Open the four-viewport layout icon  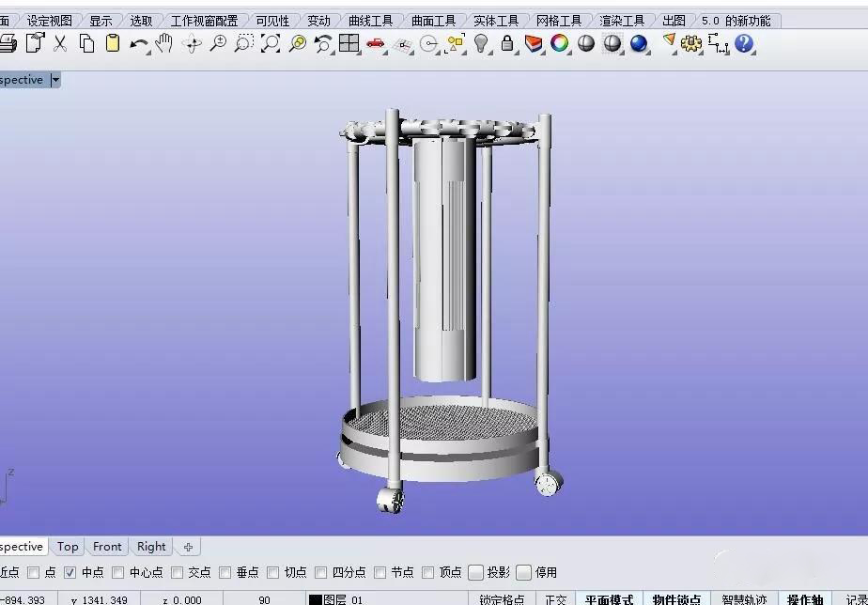point(349,43)
